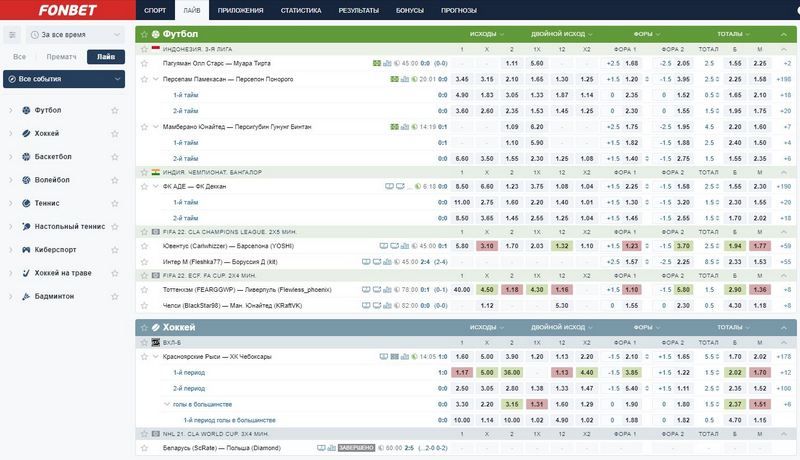Open the Спорт menu tab

(155, 10)
